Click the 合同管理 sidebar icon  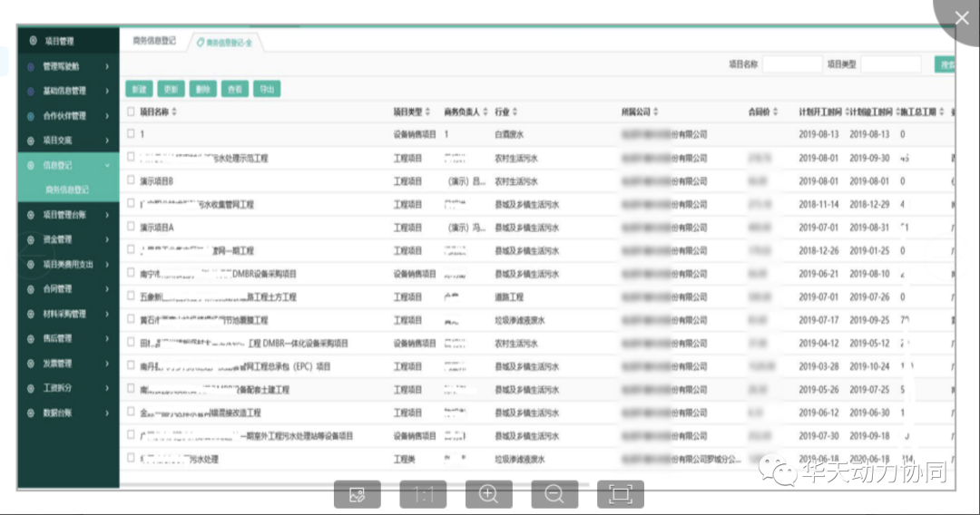coord(31,289)
